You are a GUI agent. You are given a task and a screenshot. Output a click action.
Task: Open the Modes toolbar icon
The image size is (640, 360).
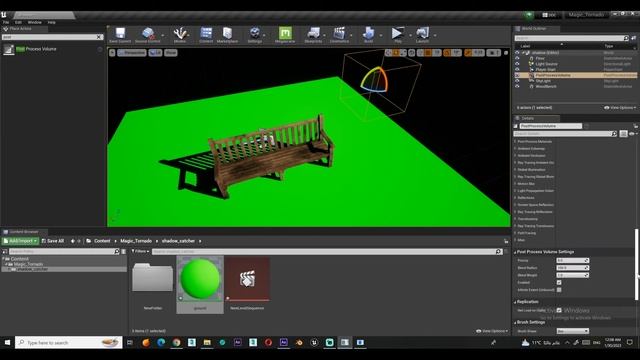pyautogui.click(x=180, y=34)
